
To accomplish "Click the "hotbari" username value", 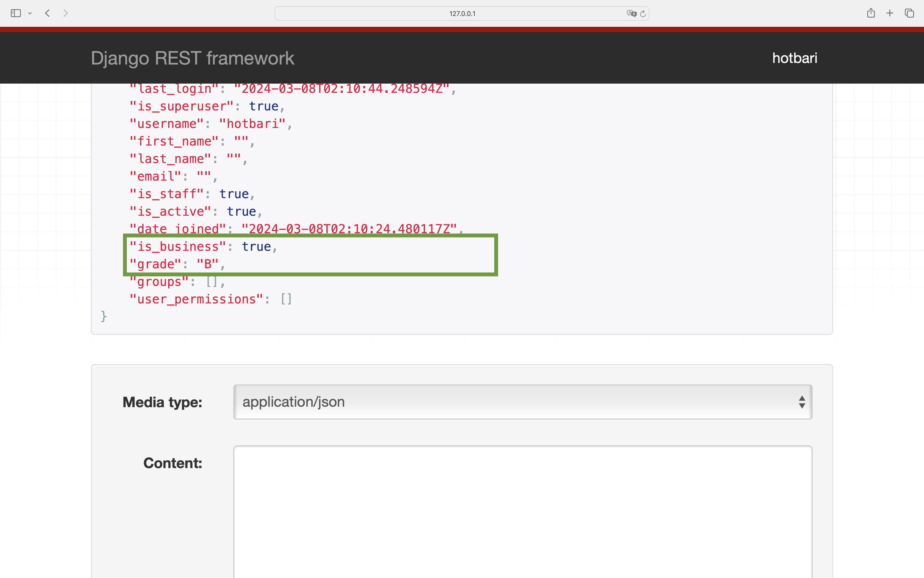I will coord(252,124).
